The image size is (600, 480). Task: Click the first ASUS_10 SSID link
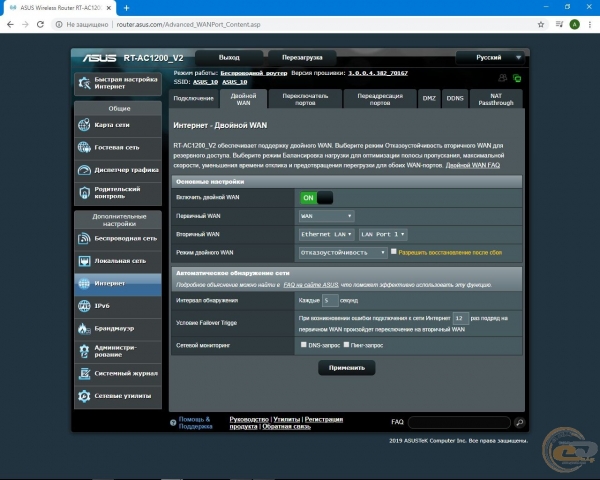(x=205, y=82)
